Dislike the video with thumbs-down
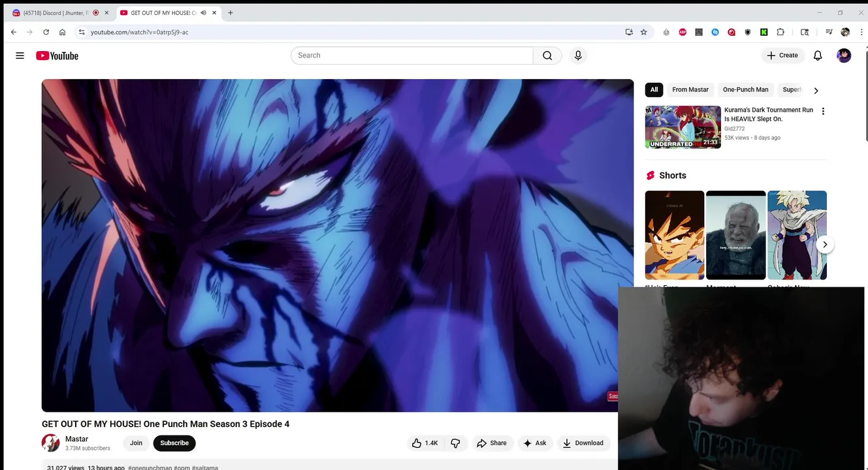This screenshot has width=868, height=470. 455,443
